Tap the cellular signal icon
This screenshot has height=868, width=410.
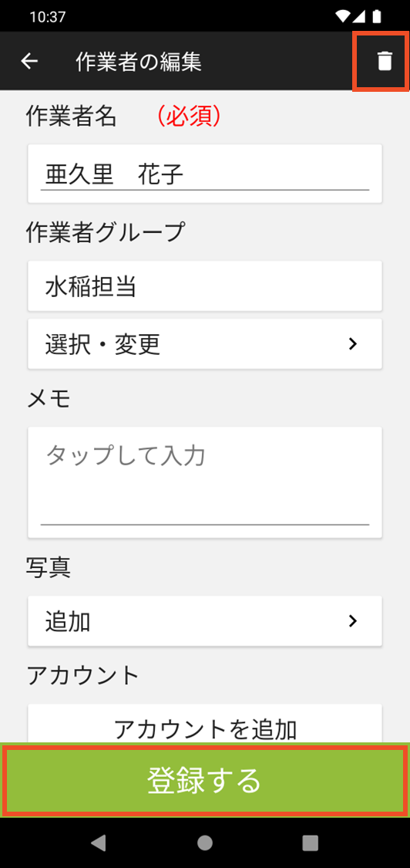pyautogui.click(x=359, y=17)
